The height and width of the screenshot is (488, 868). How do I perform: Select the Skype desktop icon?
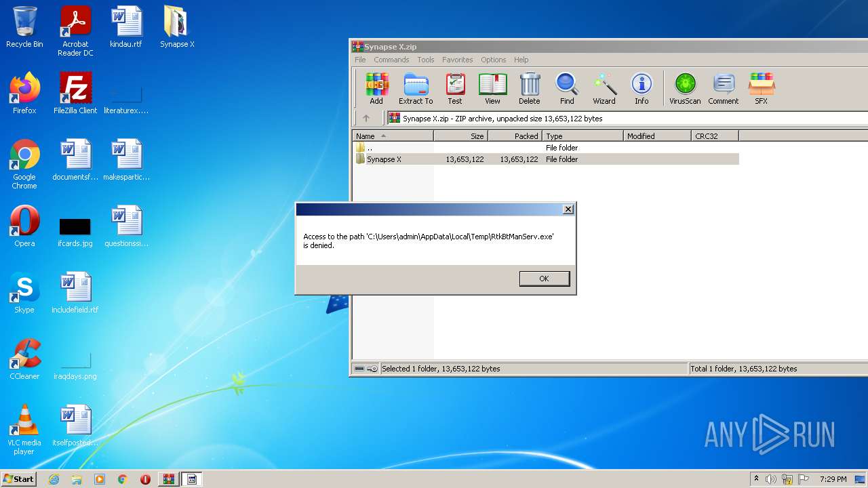pyautogui.click(x=24, y=293)
